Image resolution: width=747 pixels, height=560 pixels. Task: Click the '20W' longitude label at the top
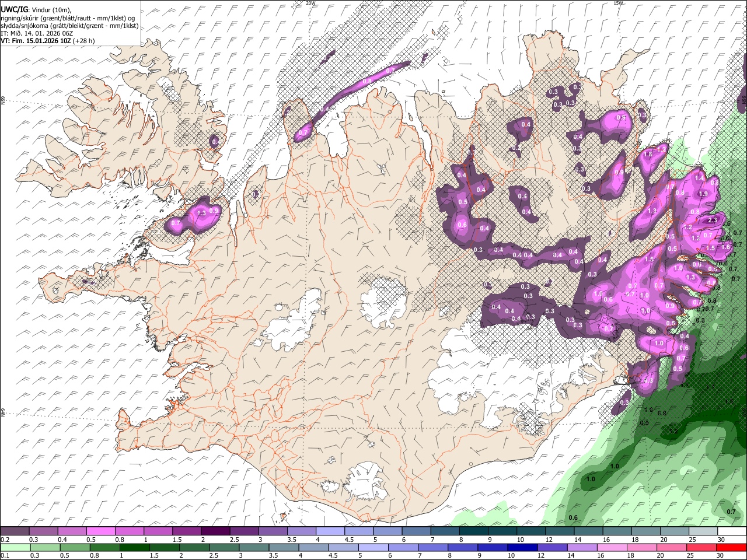310,3
